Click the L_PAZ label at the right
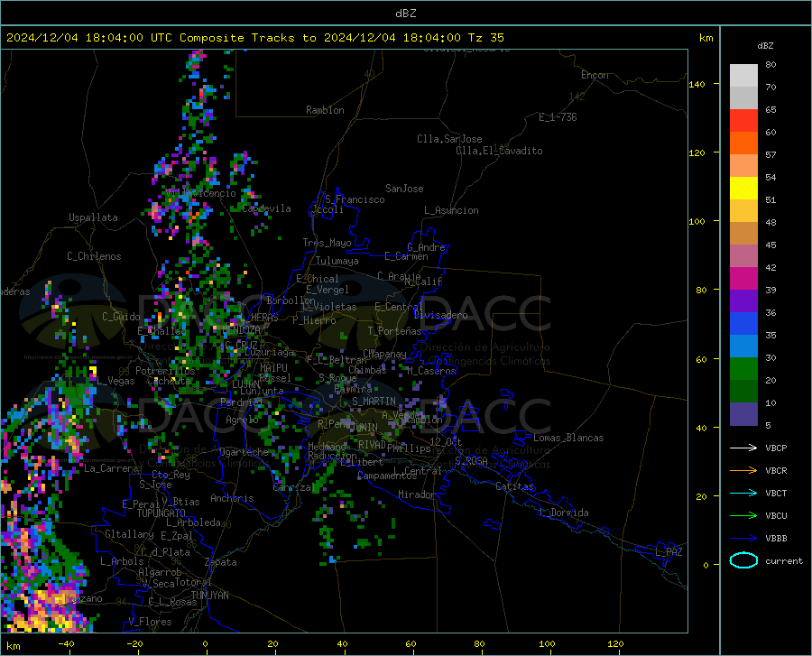The width and height of the screenshot is (812, 656). tap(669, 552)
